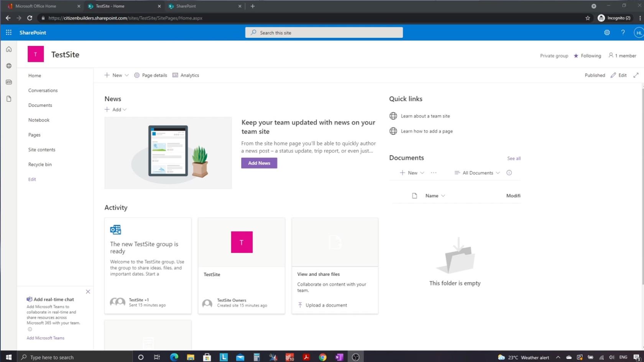Click See all documents link

coord(514,159)
